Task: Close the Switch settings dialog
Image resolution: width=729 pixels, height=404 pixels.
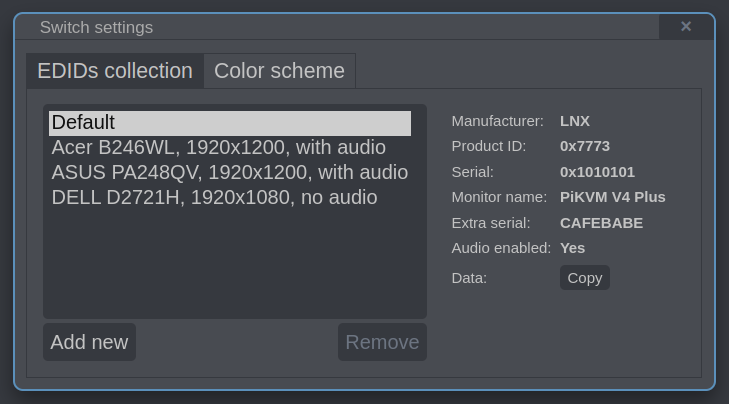Action: 686,27
